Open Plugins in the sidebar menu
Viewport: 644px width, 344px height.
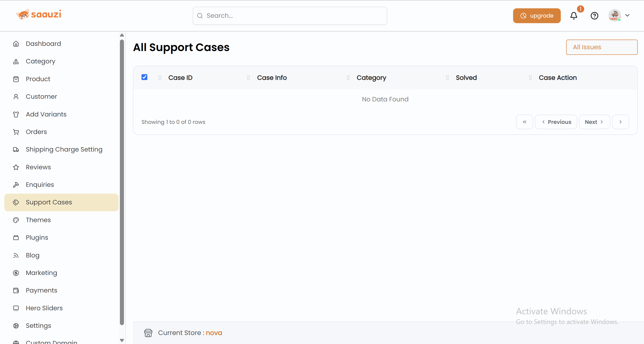37,238
